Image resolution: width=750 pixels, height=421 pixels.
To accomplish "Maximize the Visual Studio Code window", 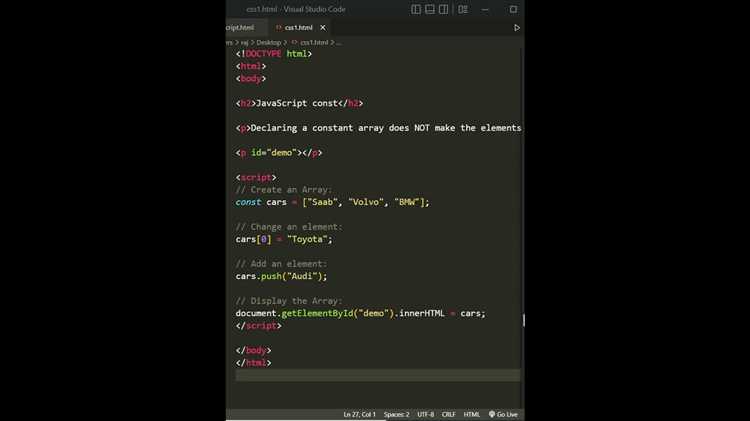I will pyautogui.click(x=513, y=9).
